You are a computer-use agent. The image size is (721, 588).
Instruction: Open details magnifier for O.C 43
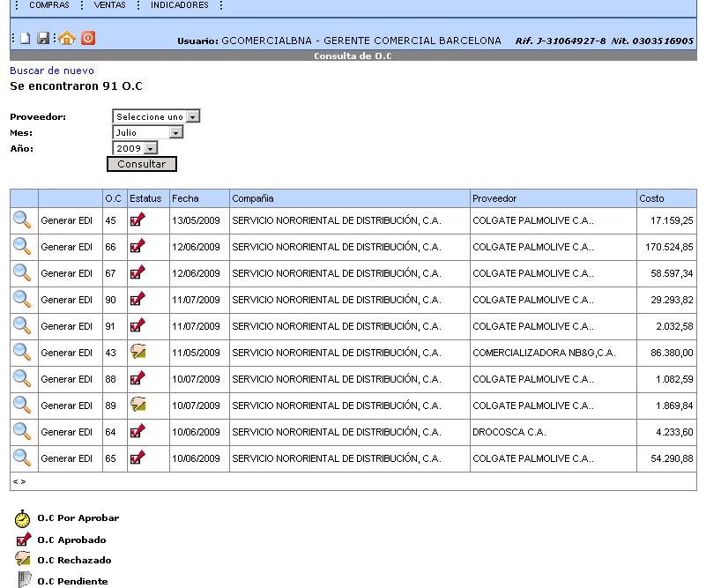pos(22,352)
